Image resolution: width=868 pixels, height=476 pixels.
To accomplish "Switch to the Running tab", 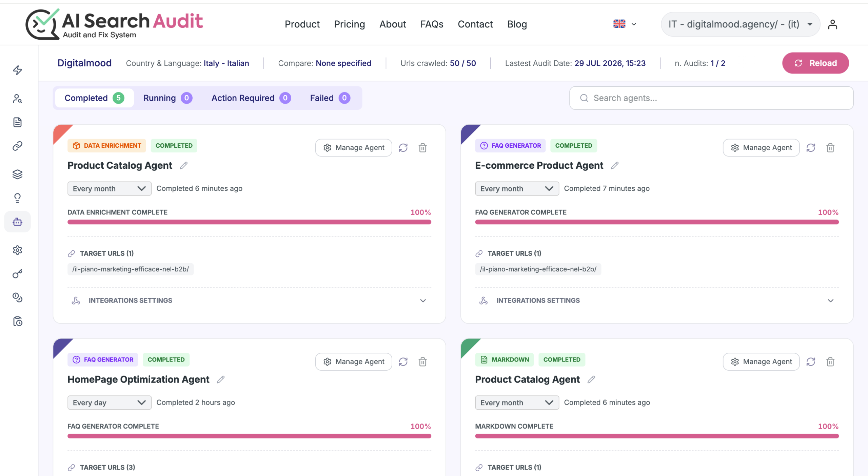I will tap(168, 98).
